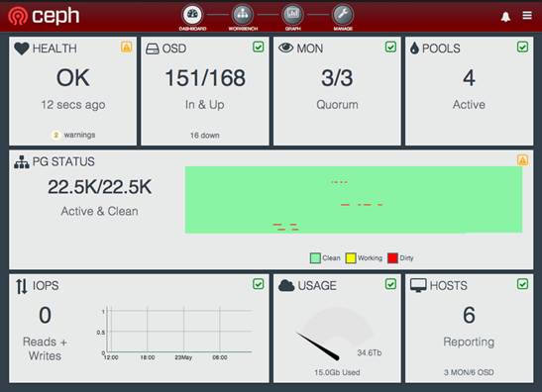Screen dimensions: 542x392
Task: Click the '3 MON/6 OSD' text
Action: click(469, 372)
